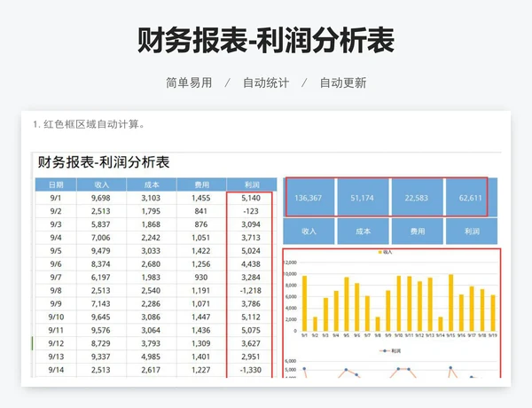532x408 pixels.
Task: Select cost cell 3,064
Action: click(x=152, y=330)
